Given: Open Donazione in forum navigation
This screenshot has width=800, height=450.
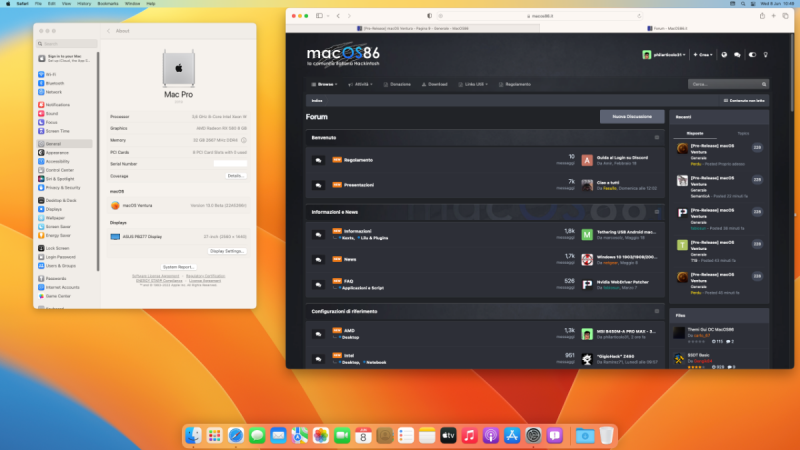Looking at the screenshot, I should coord(397,84).
